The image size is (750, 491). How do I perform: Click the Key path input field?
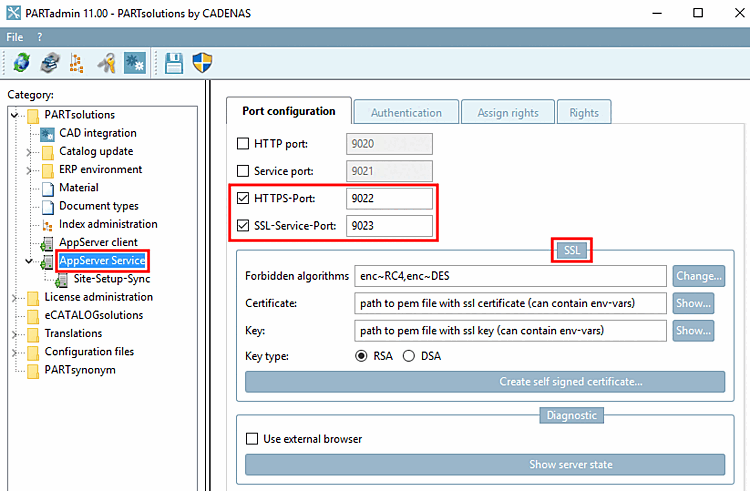tap(510, 330)
